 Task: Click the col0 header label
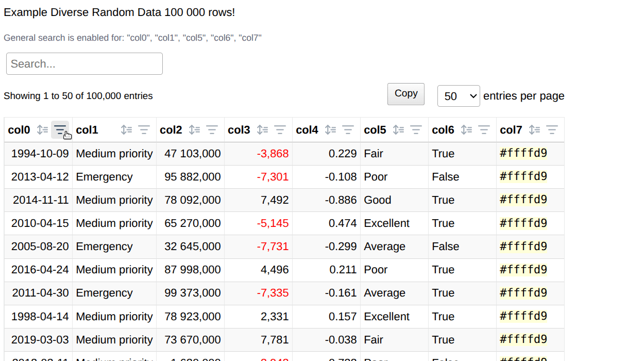[x=19, y=130]
